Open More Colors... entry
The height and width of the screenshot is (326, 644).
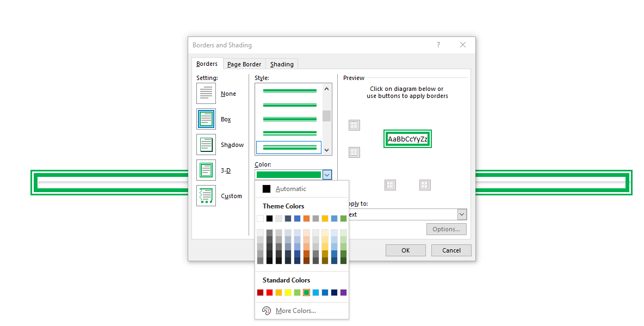(x=296, y=311)
